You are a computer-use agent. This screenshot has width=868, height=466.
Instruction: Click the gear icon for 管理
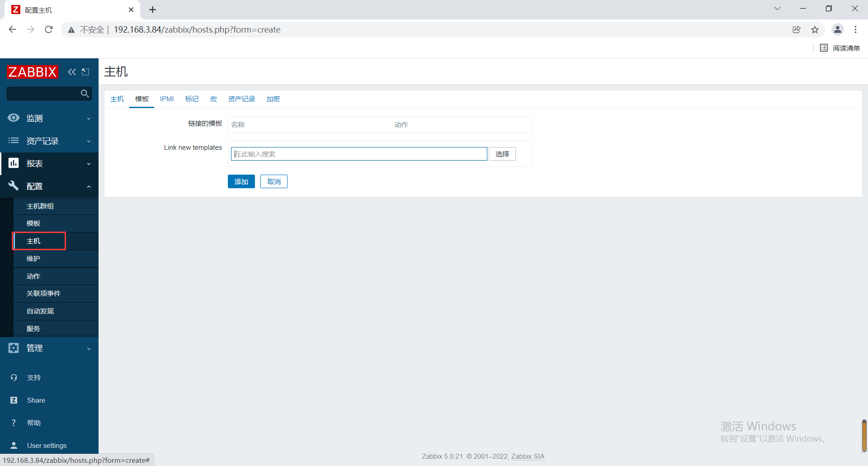[14, 348]
